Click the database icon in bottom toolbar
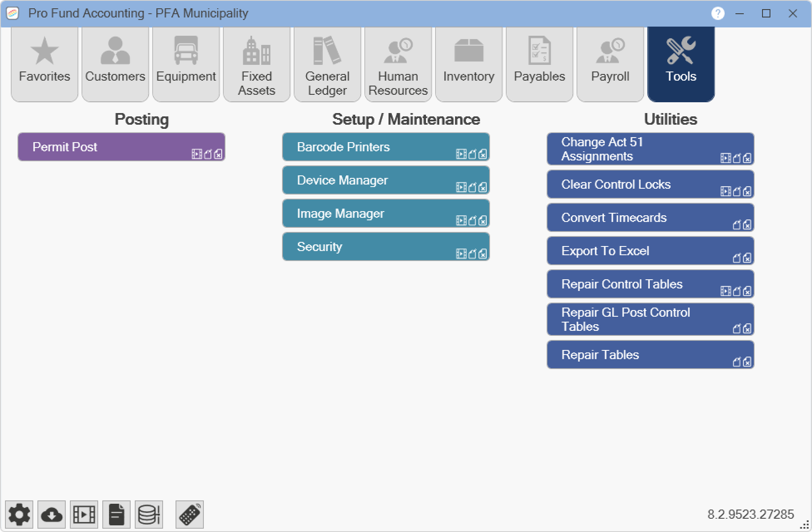 coord(149,515)
